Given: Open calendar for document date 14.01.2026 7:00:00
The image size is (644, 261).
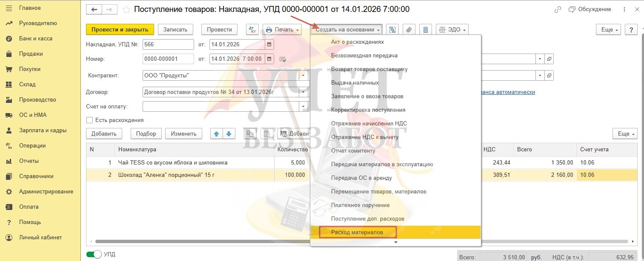Looking at the screenshot, I should coord(269,59).
